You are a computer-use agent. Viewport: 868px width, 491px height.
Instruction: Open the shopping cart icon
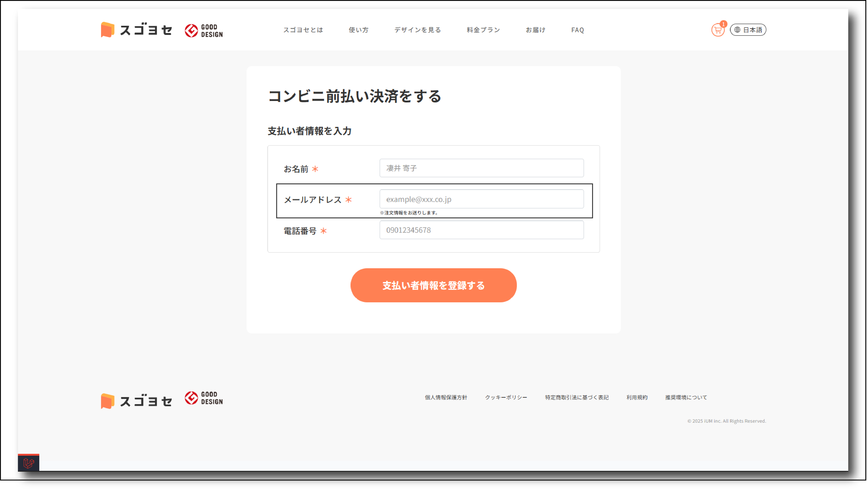(717, 30)
